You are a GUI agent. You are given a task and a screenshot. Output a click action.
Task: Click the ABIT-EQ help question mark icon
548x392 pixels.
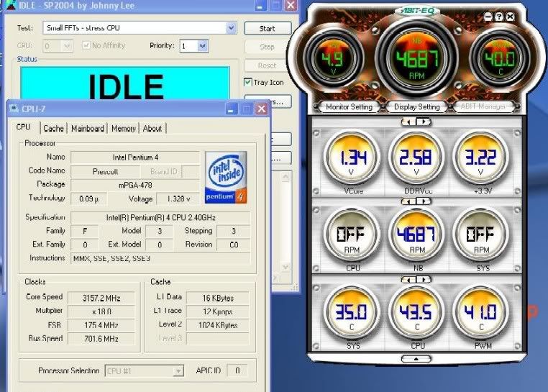[499, 17]
